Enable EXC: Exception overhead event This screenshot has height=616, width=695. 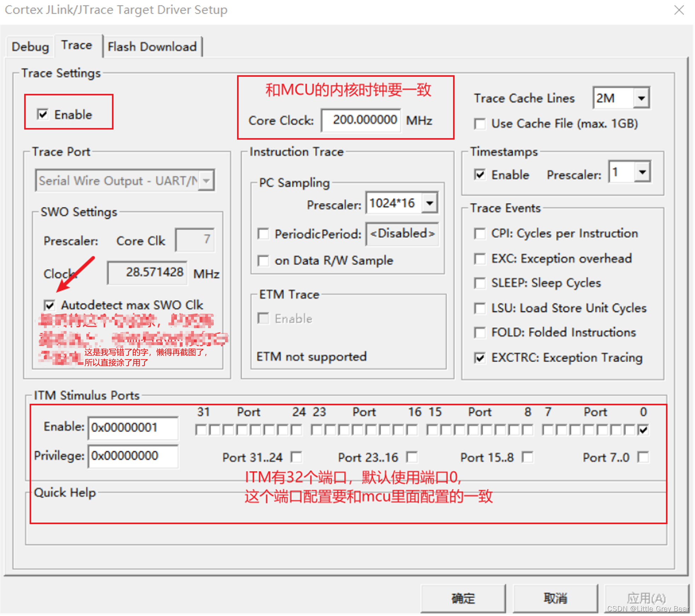pos(480,258)
